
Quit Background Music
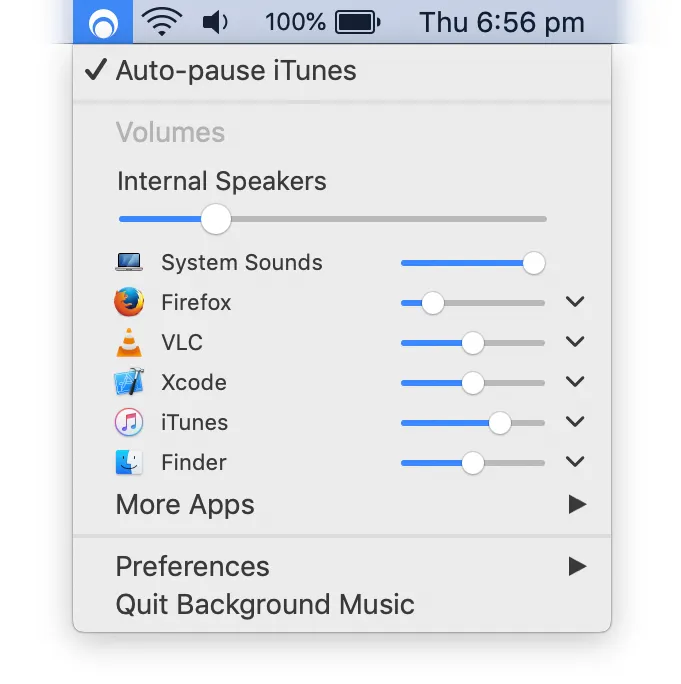(x=265, y=605)
